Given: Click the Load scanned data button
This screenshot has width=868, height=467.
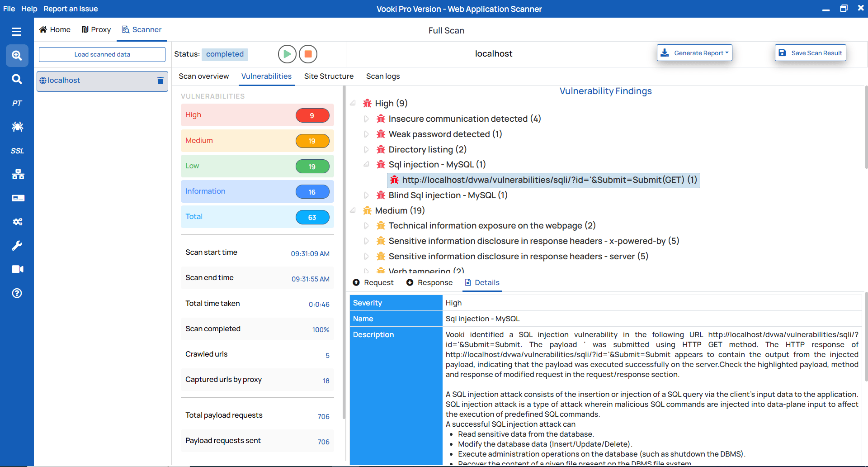Looking at the screenshot, I should 102,54.
